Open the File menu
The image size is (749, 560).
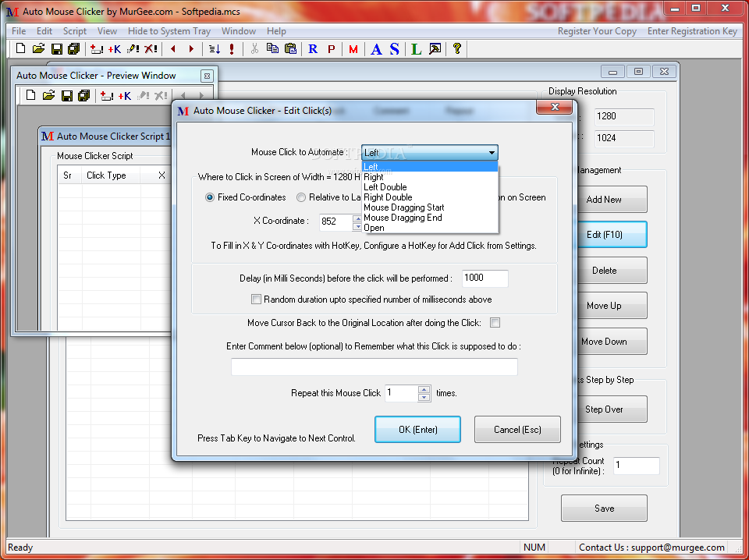pyautogui.click(x=19, y=31)
